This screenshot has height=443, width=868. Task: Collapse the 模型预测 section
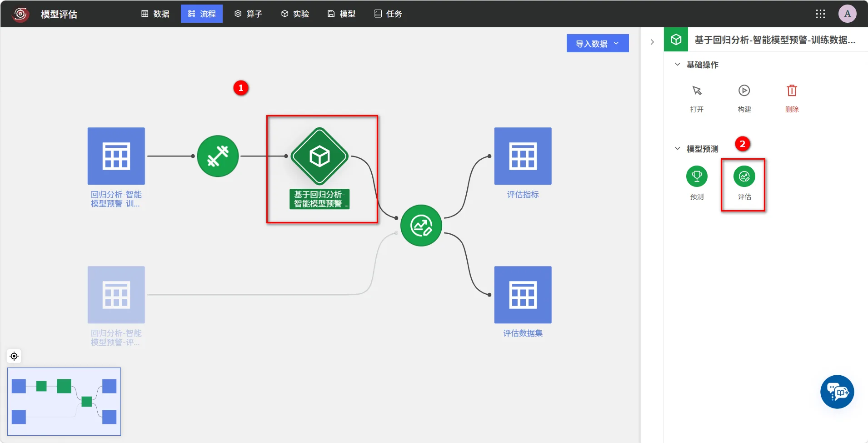click(678, 149)
